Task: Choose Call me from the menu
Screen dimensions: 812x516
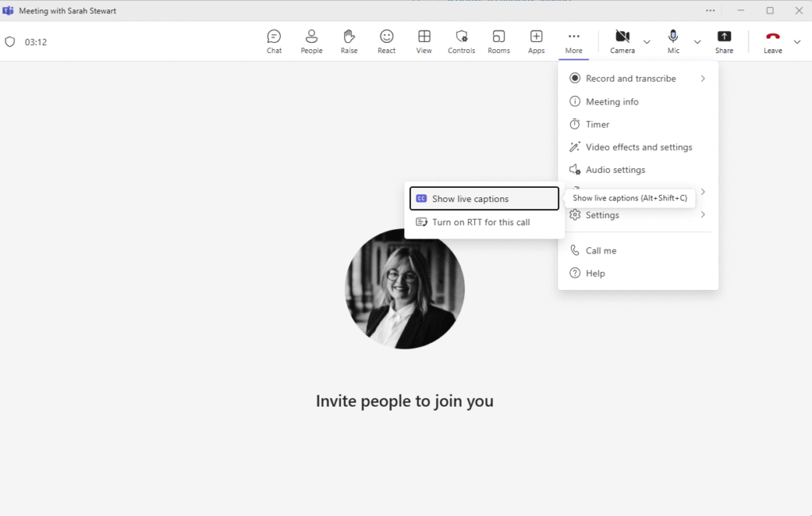Action: click(600, 250)
